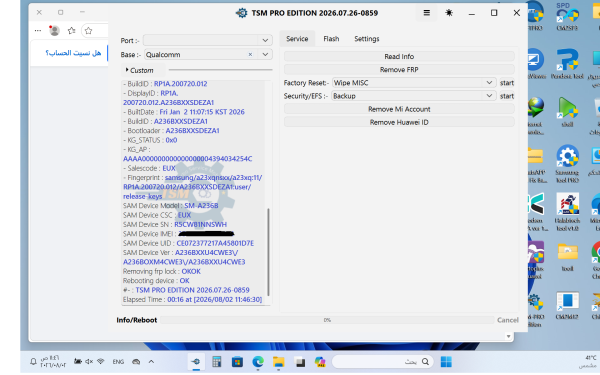Switch to the Service tab
This screenshot has height=375, width=600.
tap(297, 39)
